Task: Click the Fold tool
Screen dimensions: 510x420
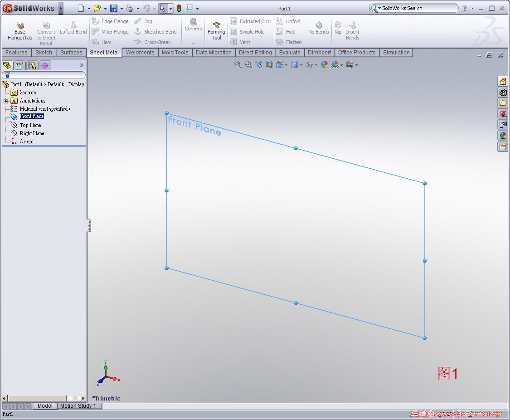Action: tap(286, 32)
